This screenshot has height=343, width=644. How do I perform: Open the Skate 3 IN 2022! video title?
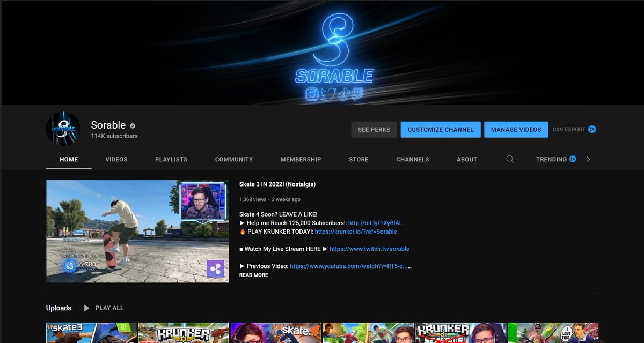277,184
